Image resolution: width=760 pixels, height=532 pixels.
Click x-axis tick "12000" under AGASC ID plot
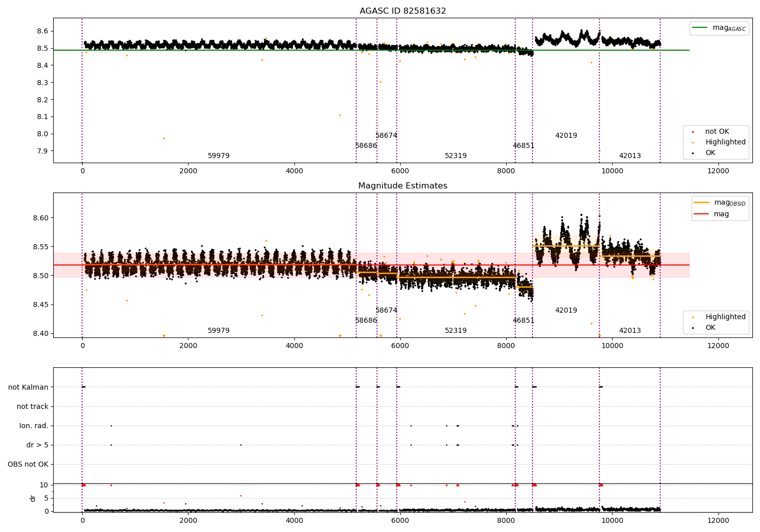(718, 171)
